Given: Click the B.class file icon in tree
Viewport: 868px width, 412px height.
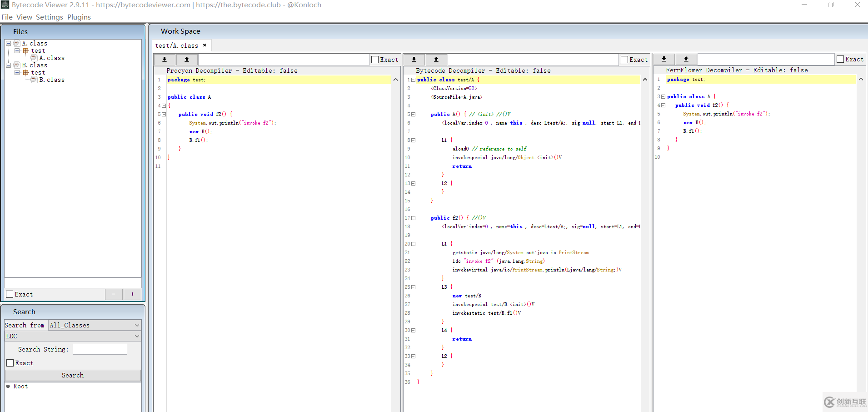Looking at the screenshot, I should pyautogui.click(x=34, y=80).
